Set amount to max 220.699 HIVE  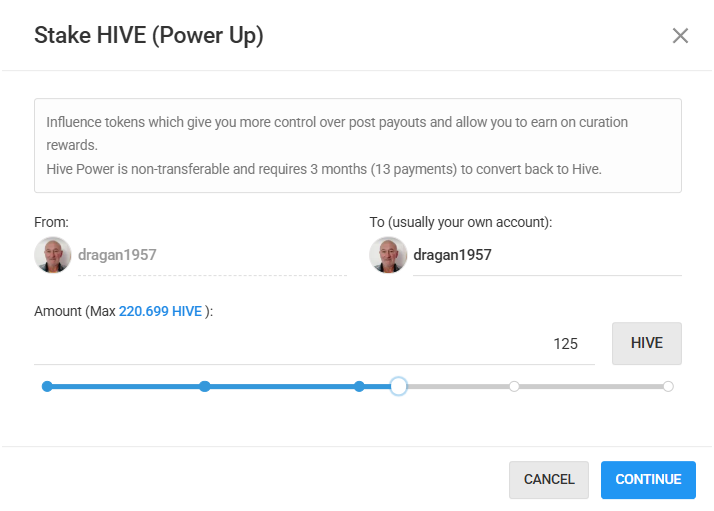[160, 312]
